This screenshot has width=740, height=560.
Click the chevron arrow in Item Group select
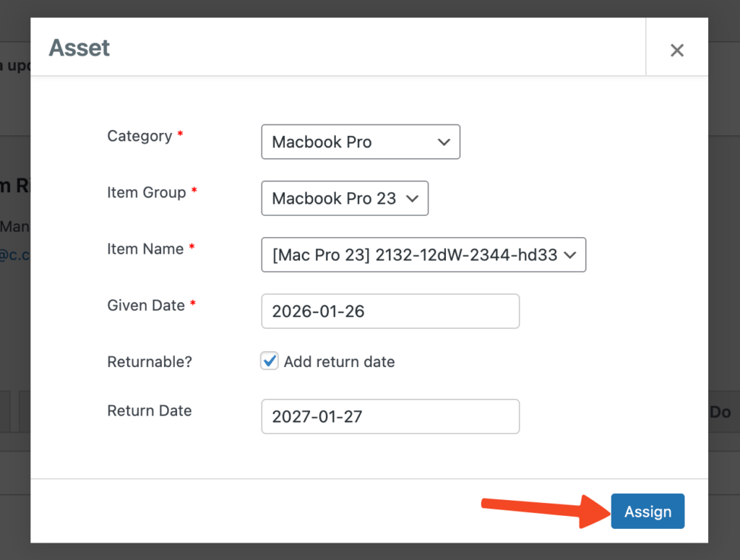click(413, 199)
